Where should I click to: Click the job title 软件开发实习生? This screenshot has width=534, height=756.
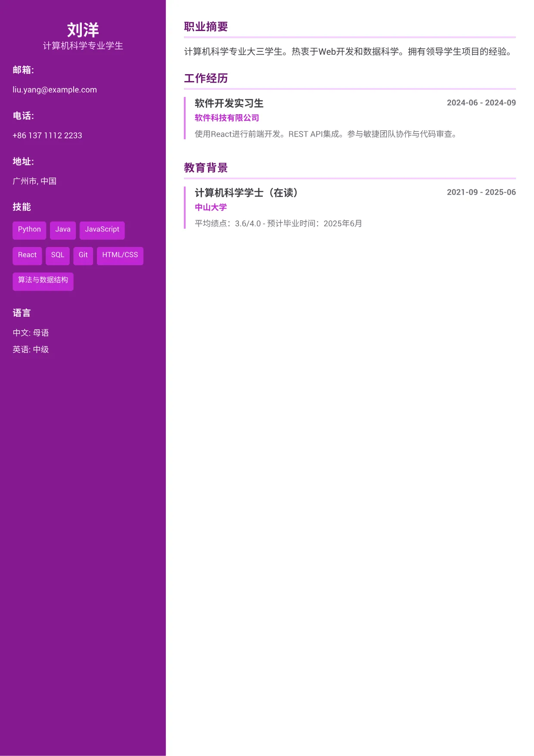point(229,103)
